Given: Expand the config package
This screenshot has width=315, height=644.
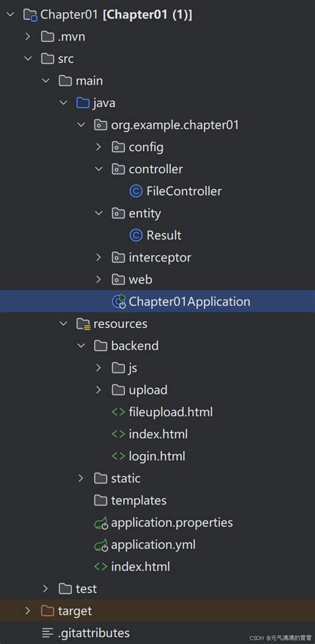Looking at the screenshot, I should pos(98,147).
